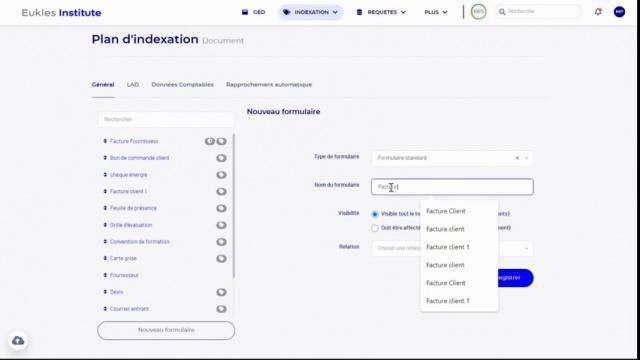Viewport: 640px width, 360px height.
Task: Click the eye icon beside Carte grise
Action: [x=221, y=258]
